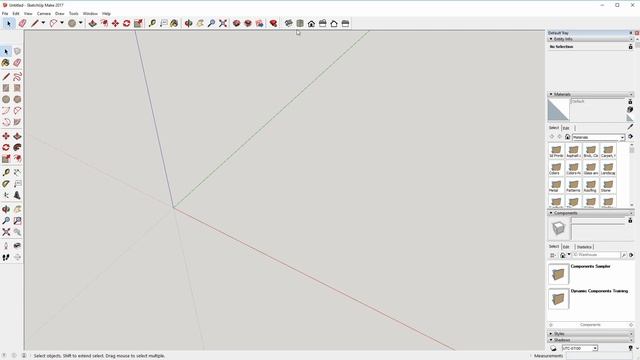Image resolution: width=640 pixels, height=360 pixels.
Task: Click the Sample Paint eyedropper in Materials
Action: pyautogui.click(x=630, y=127)
